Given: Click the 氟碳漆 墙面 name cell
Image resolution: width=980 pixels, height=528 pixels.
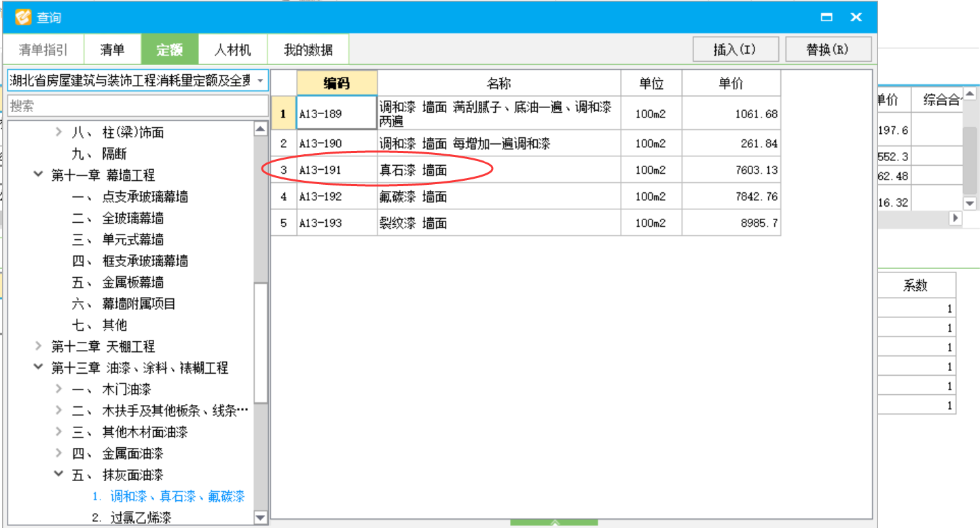Looking at the screenshot, I should pyautogui.click(x=499, y=197).
